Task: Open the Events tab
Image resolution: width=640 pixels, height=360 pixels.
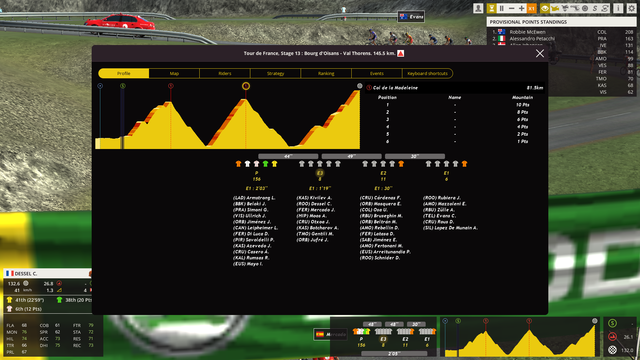Action: (x=377, y=73)
